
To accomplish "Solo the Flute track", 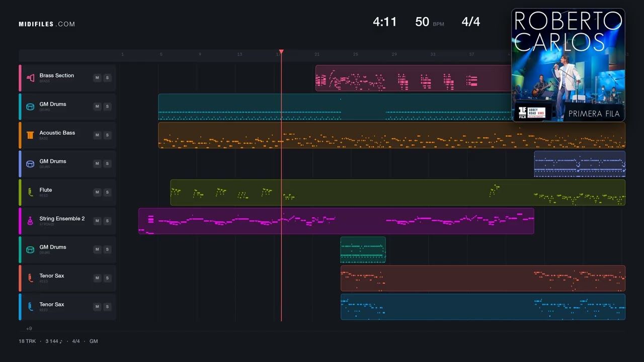I will coord(107,193).
